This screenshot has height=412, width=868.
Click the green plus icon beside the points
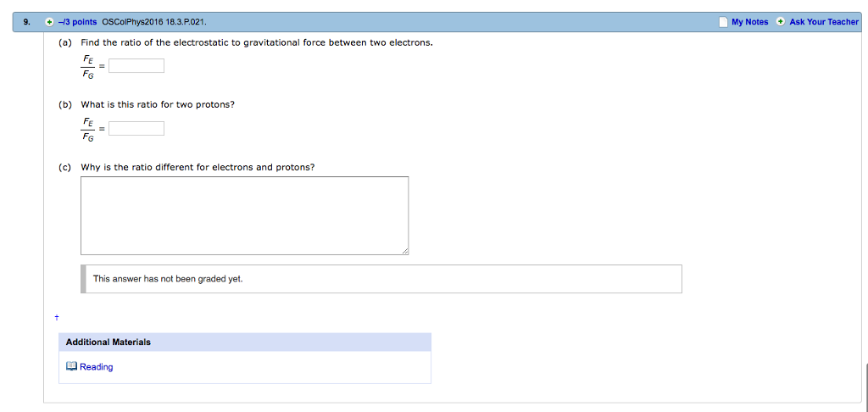tap(50, 22)
